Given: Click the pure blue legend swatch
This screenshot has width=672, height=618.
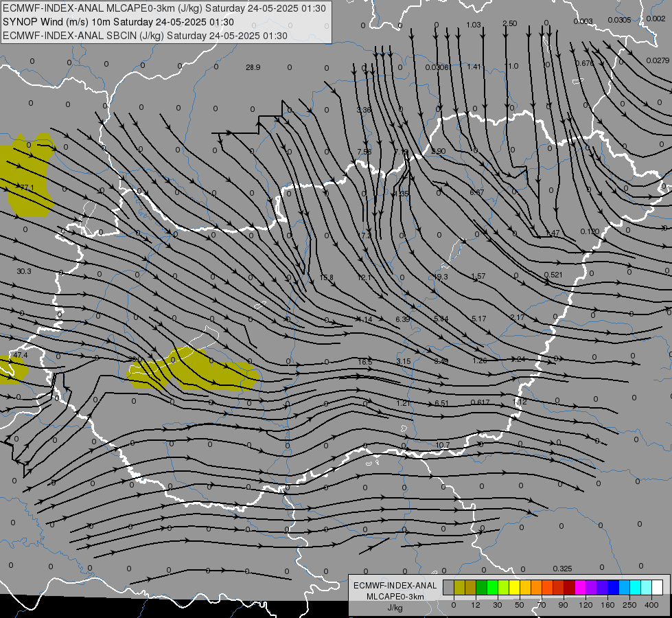Looking at the screenshot, I should (x=613, y=587).
